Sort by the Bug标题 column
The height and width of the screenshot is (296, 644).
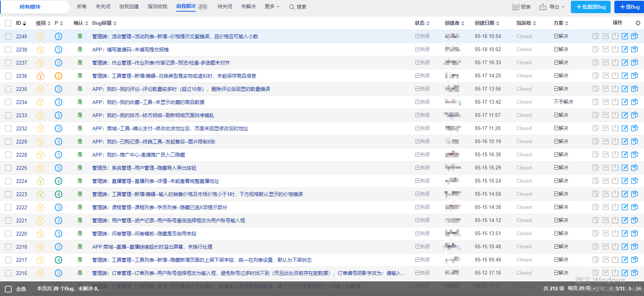[x=104, y=23]
